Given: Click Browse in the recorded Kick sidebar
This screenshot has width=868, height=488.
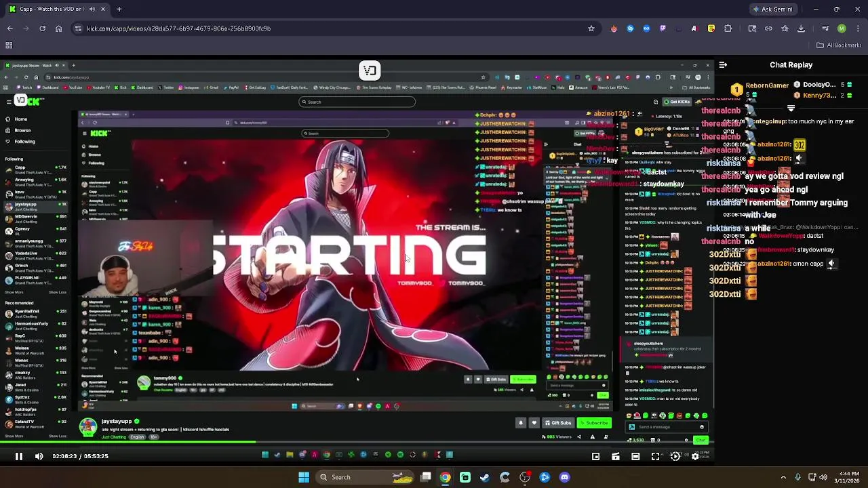Looking at the screenshot, I should coord(22,130).
